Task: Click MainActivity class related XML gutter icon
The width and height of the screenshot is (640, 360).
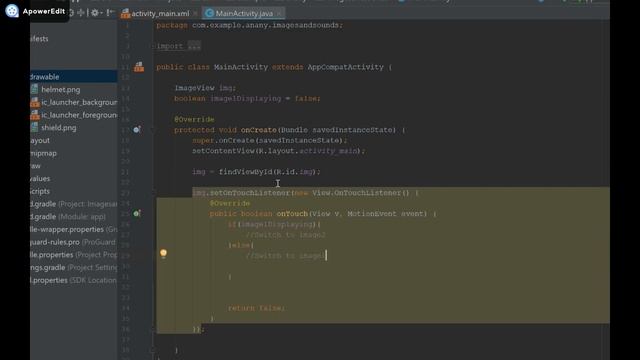Action: [x=139, y=67]
